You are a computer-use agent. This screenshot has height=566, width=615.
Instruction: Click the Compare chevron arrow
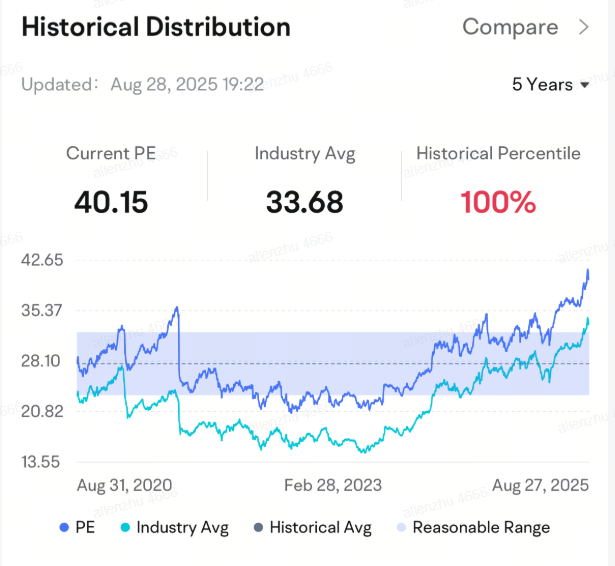click(x=584, y=28)
